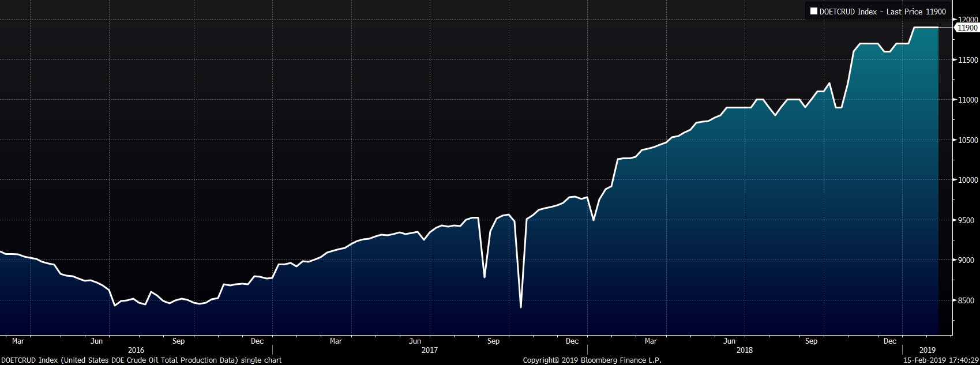The image size is (980, 365).
Task: Click the white legend swatch for DOETCRUD Index
Action: point(813,12)
